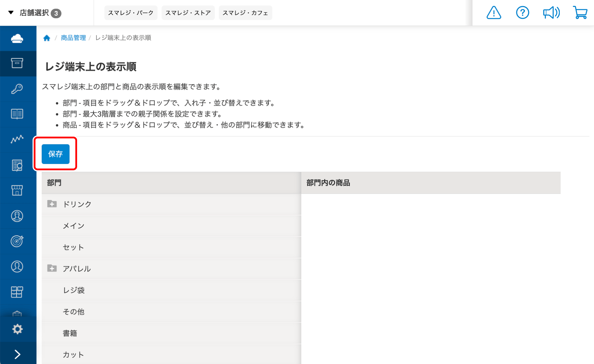Click the warning triangle alert icon

494,13
